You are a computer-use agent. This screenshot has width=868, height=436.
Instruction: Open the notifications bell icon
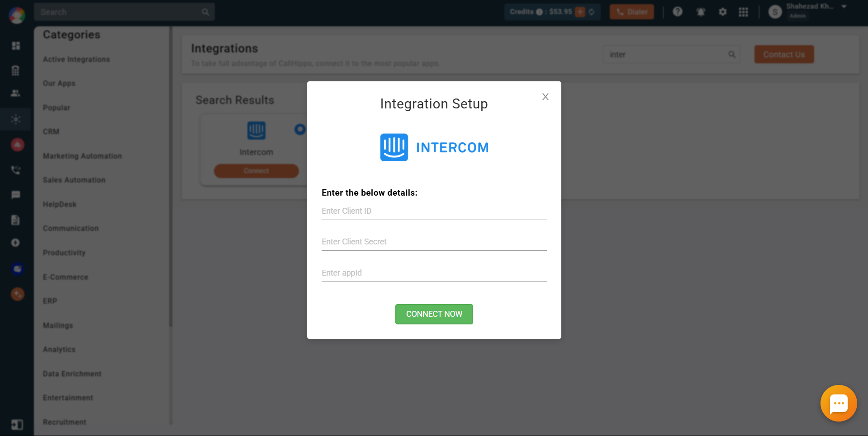[701, 12]
